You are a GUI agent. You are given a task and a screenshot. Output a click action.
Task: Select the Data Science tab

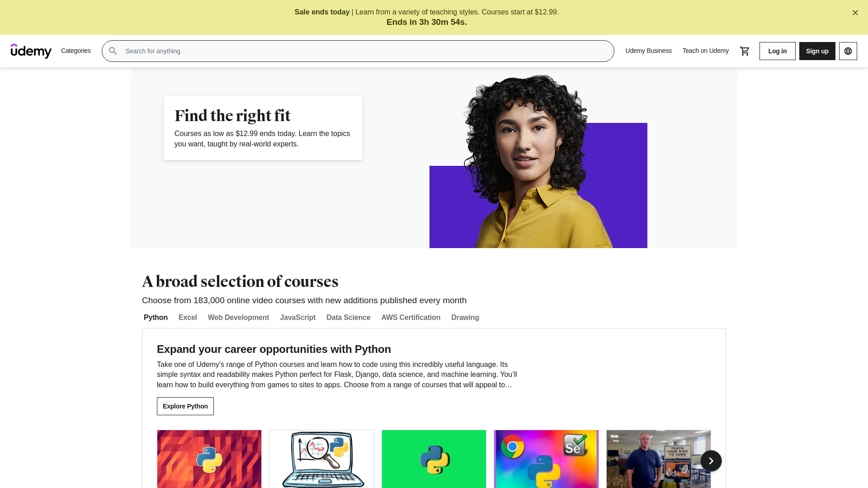348,318
